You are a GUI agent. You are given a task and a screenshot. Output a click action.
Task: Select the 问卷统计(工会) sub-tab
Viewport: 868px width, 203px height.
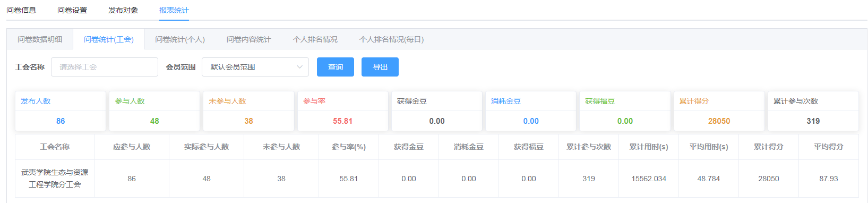click(109, 39)
